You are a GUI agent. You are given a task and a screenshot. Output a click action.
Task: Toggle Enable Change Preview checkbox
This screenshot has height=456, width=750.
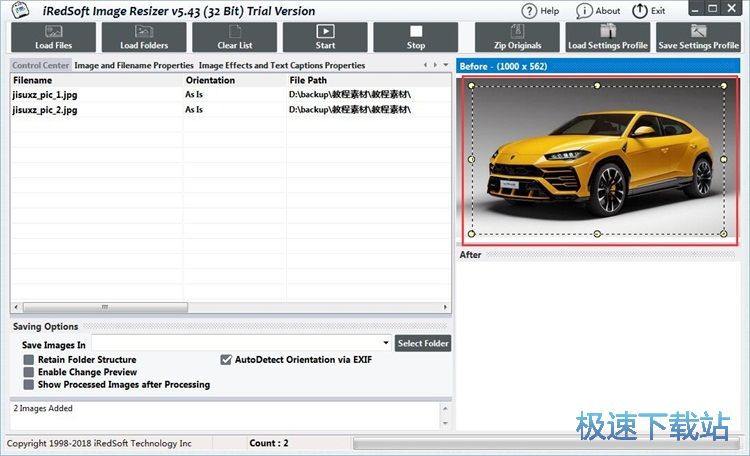point(29,372)
